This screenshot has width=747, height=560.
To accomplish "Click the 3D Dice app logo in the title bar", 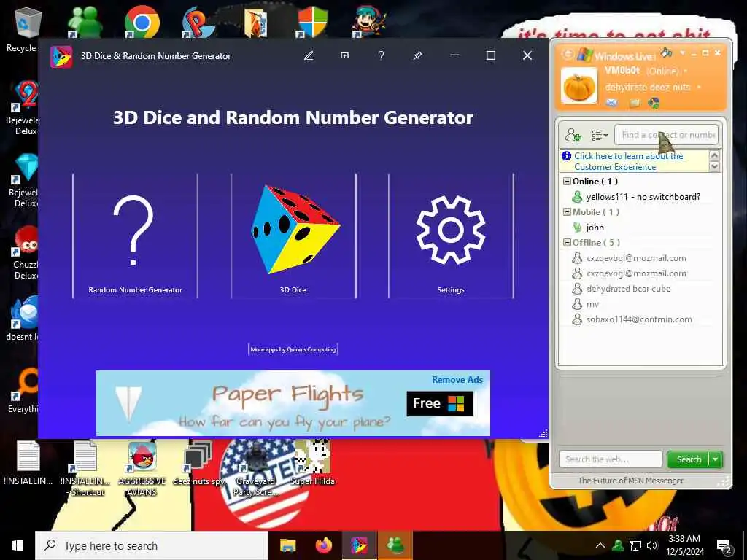I will (x=61, y=57).
